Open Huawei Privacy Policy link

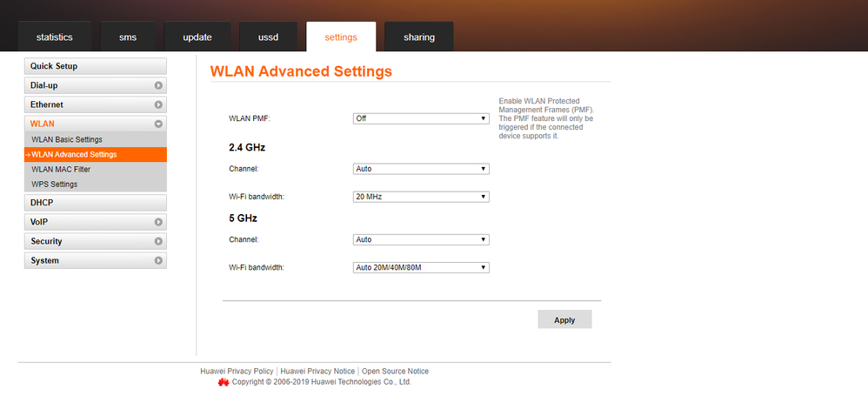(237, 372)
